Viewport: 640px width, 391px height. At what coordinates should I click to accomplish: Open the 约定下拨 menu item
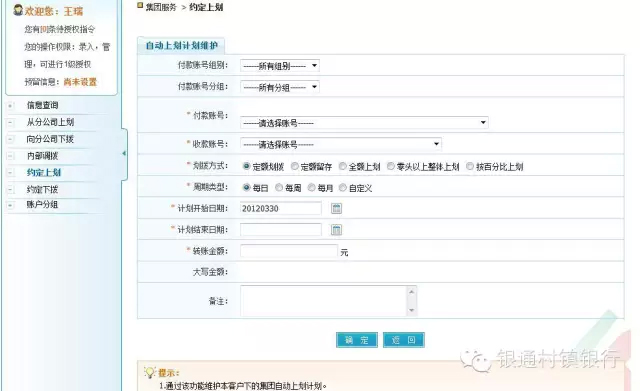click(x=42, y=189)
